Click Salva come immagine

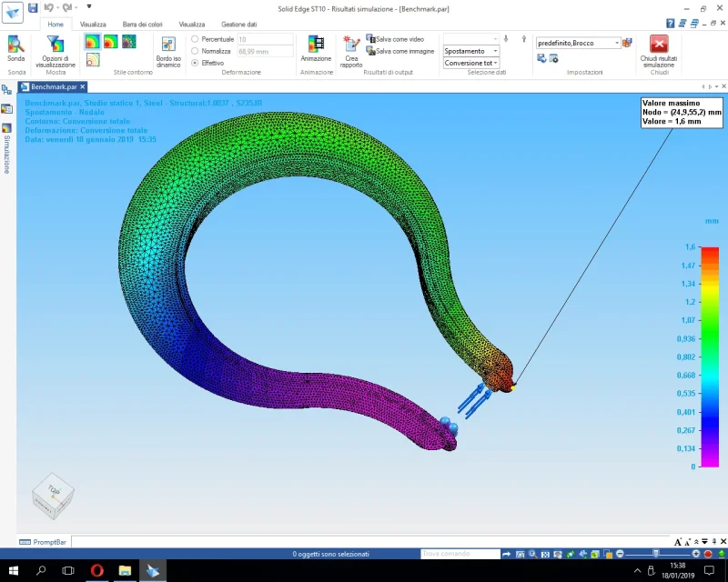[399, 51]
